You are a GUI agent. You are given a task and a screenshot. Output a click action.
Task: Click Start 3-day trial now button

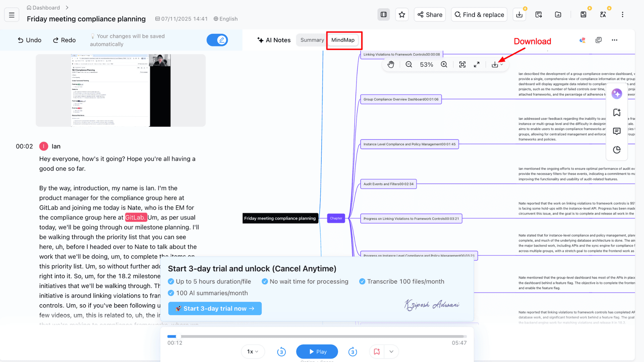click(215, 309)
